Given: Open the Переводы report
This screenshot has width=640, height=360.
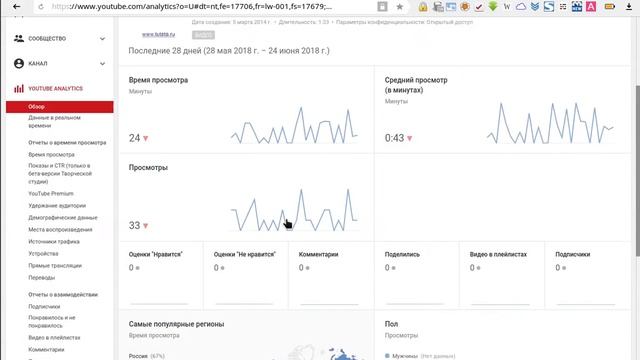Looking at the screenshot, I should click(42, 278).
